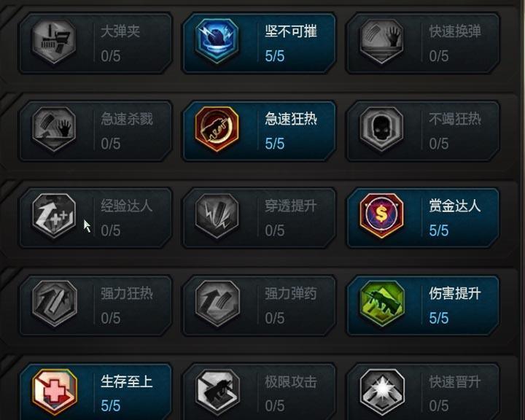Click the 大弹夹 magazine skill icon

pyautogui.click(x=54, y=41)
